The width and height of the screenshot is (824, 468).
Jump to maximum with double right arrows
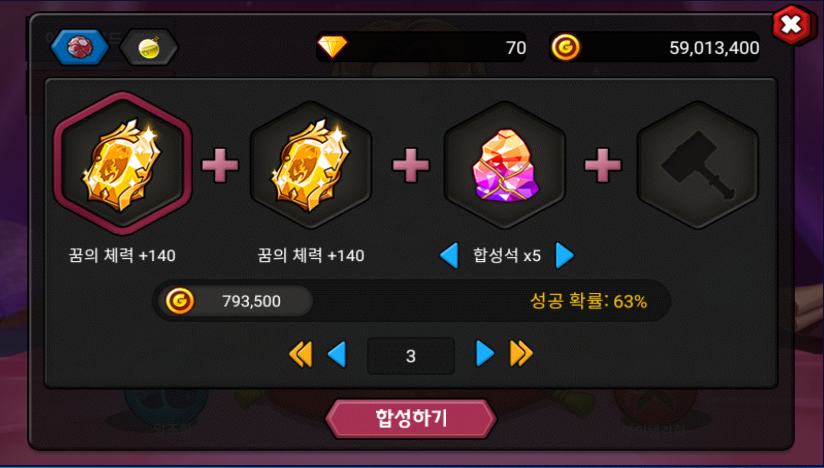pyautogui.click(x=521, y=354)
